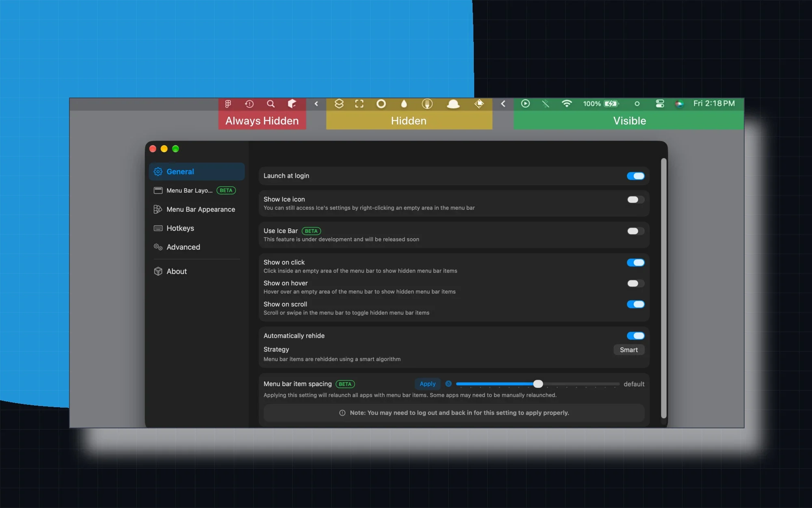Screen dimensions: 812x508
Task: Enable the Show Ice icon toggle
Action: (635, 200)
